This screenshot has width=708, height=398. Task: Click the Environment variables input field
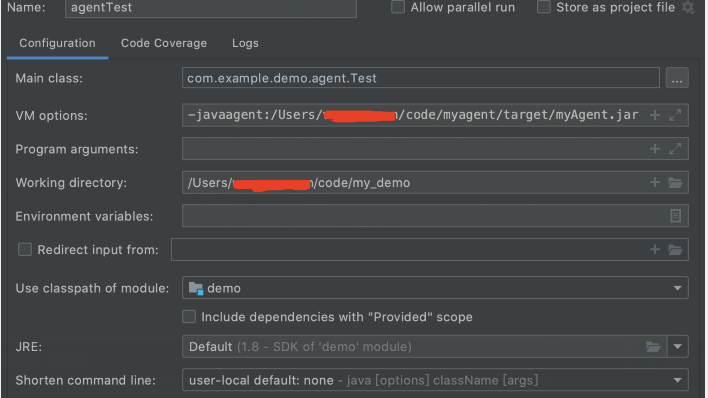coord(435,216)
